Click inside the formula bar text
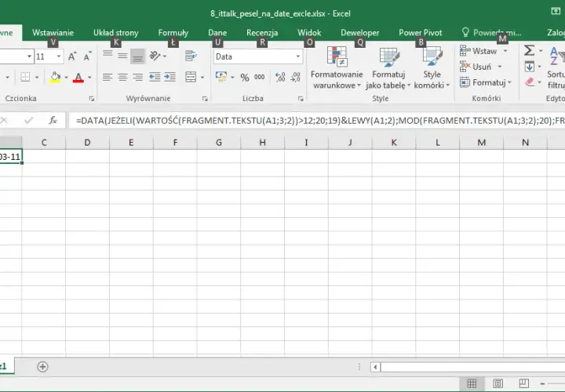This screenshot has height=392, width=565. [317, 121]
